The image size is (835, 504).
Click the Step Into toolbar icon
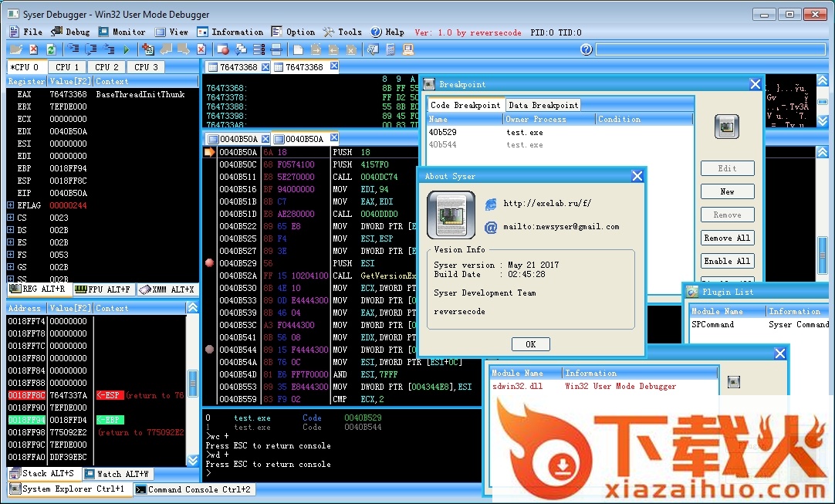(73, 49)
